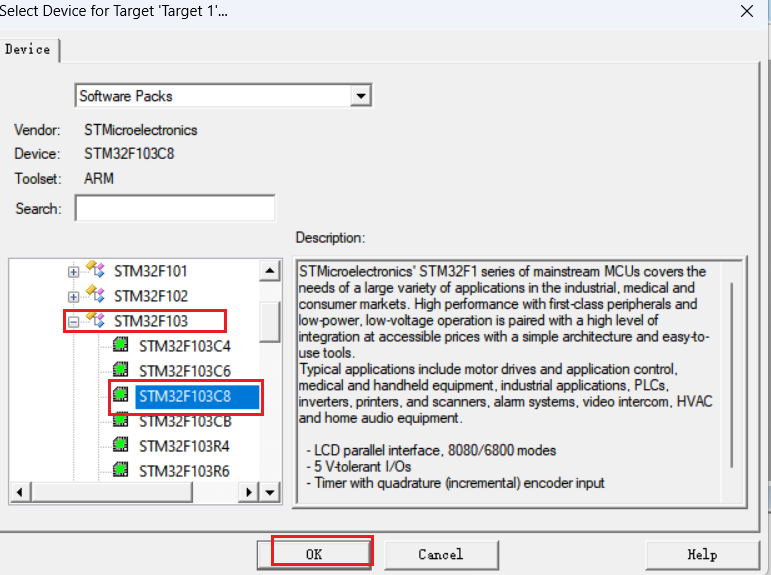The image size is (771, 575).
Task: Select the STM32F103C6 device
Action: (x=184, y=371)
